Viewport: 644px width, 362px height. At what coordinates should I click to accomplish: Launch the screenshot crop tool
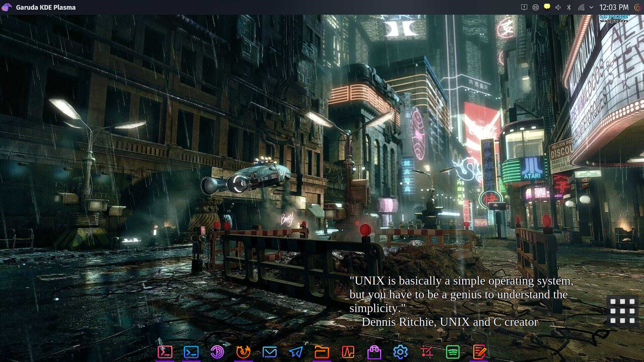pos(427,352)
